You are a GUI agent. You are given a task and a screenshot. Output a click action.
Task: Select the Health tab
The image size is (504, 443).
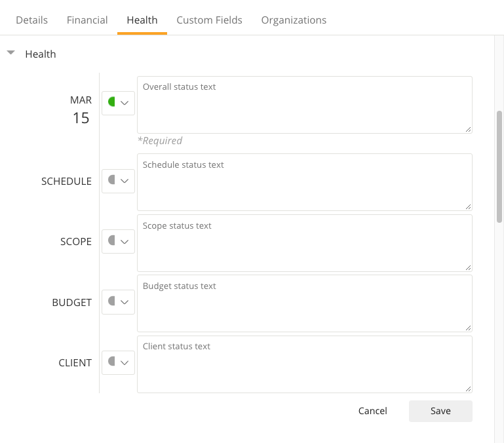[x=142, y=20]
